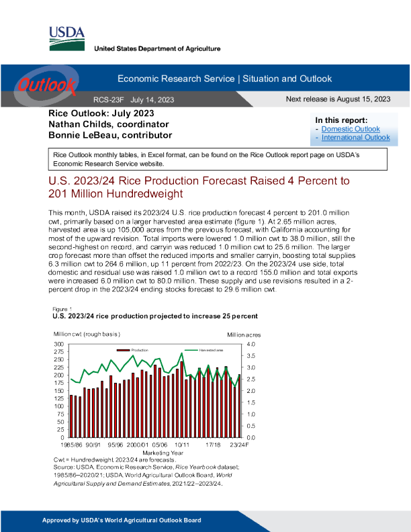
Task: Click the 'Rice Outlook: July 2023' title
Action: tap(101, 114)
